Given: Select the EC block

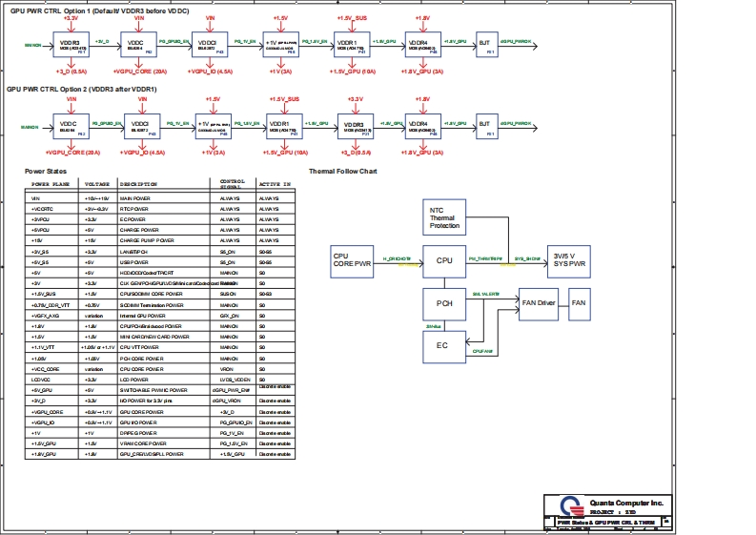Looking at the screenshot, I should (444, 345).
